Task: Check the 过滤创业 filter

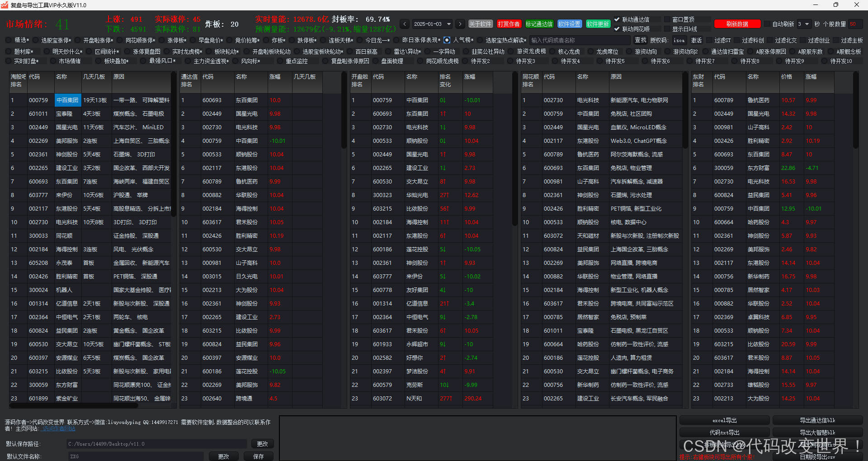Action: click(x=802, y=40)
